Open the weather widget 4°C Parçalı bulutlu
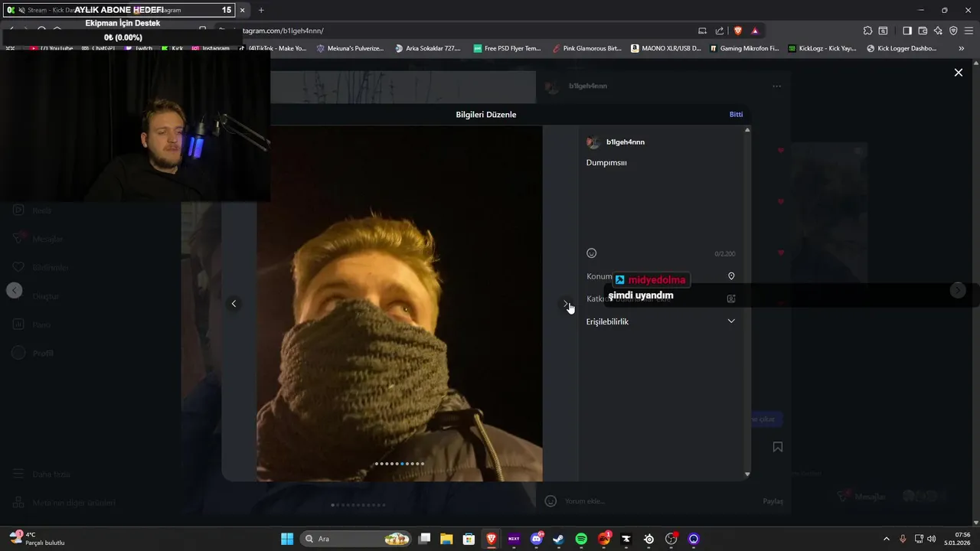The width and height of the screenshot is (980, 551). point(38,539)
